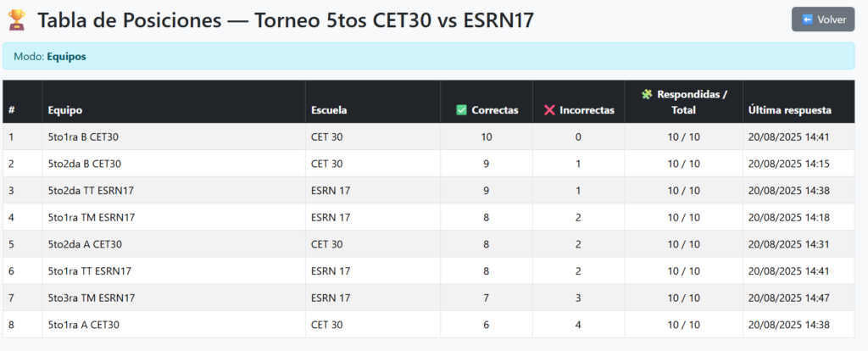Click the Equipo column header
This screenshot has height=351, width=868.
click(65, 110)
